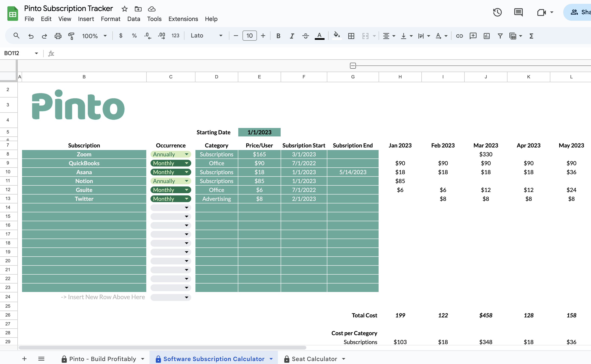
Task: Click the horizontal scrollbar
Action: click(x=162, y=347)
